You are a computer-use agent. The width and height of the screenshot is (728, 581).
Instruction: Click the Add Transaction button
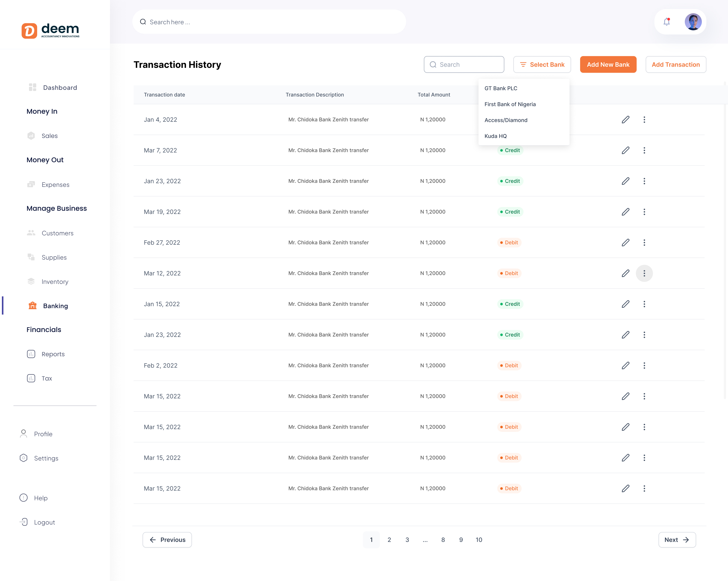pos(675,64)
